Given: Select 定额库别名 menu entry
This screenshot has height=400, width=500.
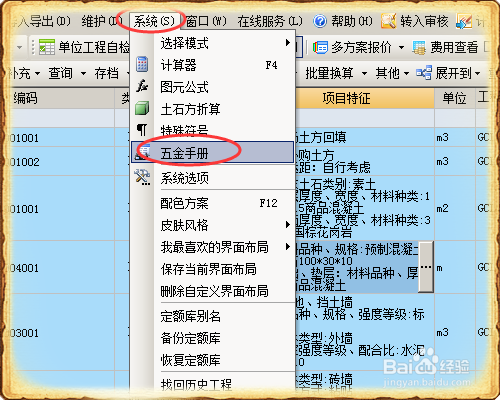Looking at the screenshot, I should [x=213, y=316].
